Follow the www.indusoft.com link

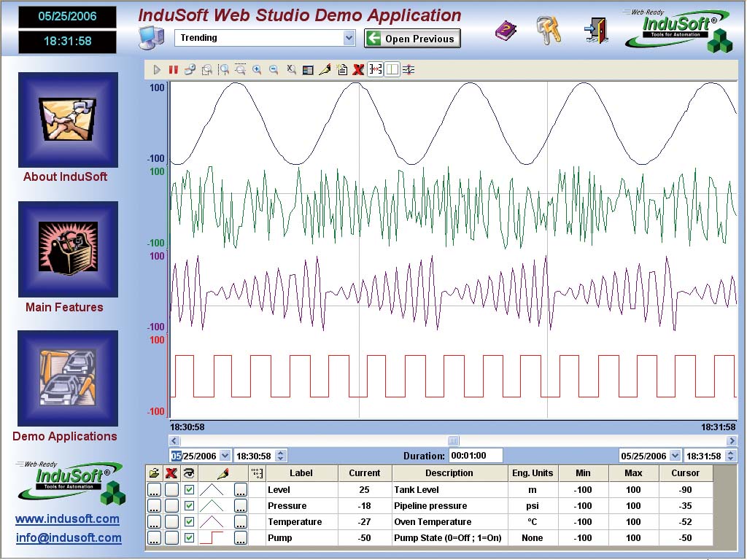67,518
